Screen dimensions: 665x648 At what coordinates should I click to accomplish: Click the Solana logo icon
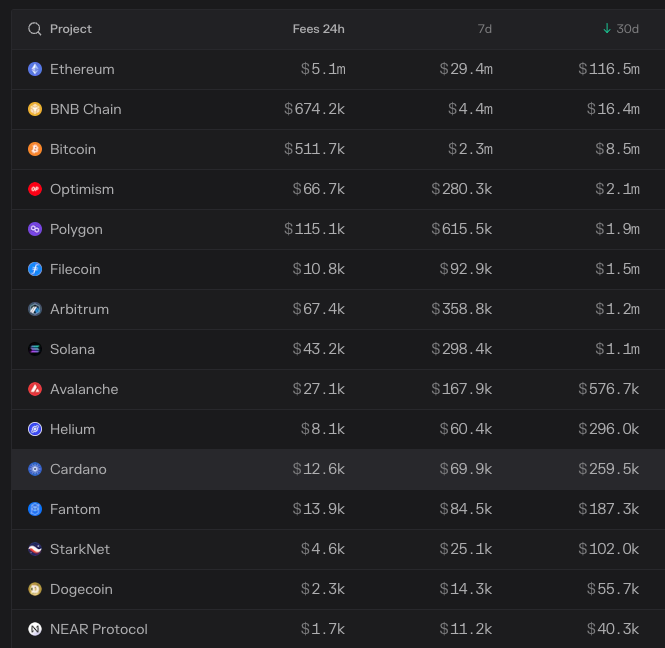tap(35, 349)
